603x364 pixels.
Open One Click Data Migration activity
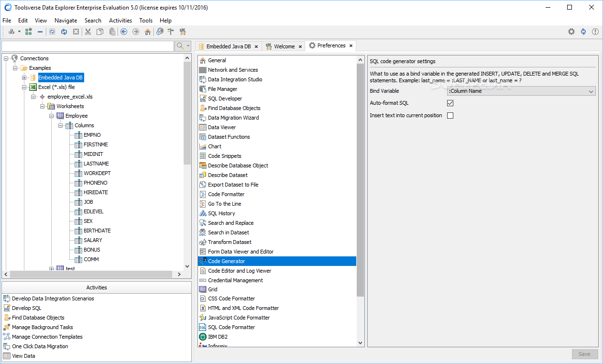[x=40, y=346]
